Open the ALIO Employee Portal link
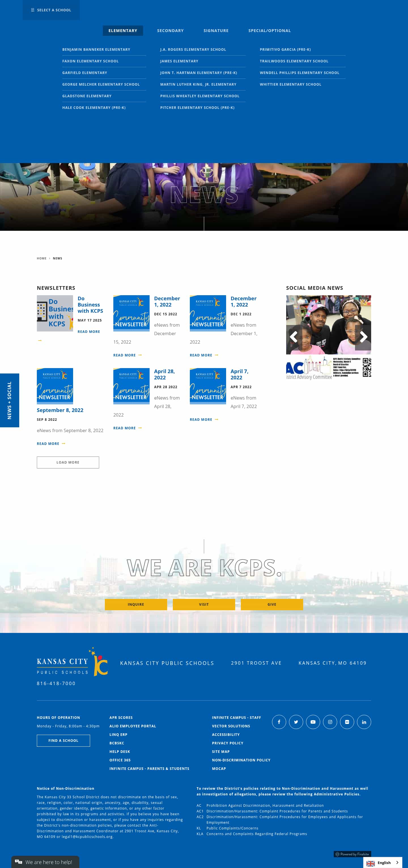This screenshot has height=868, width=408. pyautogui.click(x=133, y=726)
